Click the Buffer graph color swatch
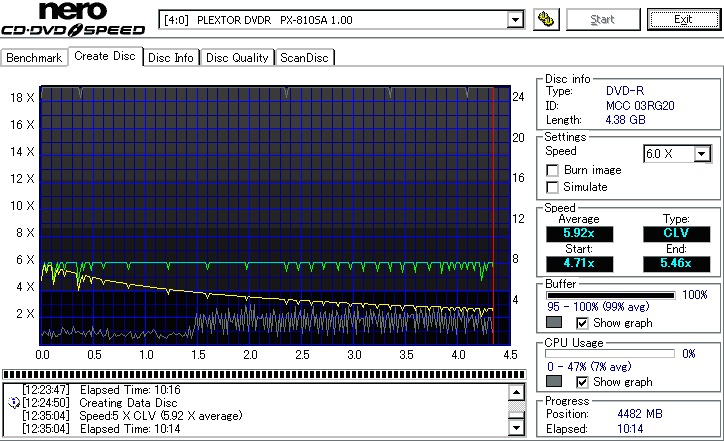 point(553,323)
